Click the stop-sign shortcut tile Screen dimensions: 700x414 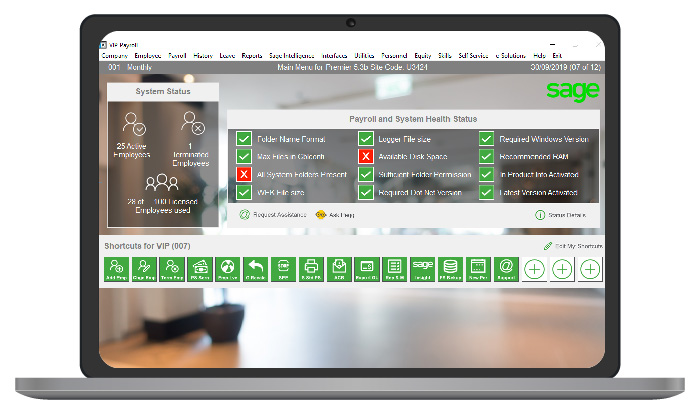point(283,269)
